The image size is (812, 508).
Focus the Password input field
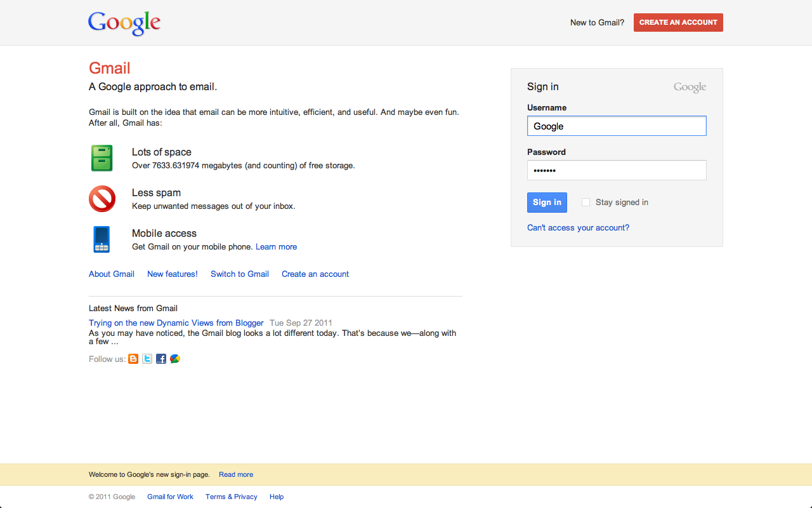tap(617, 170)
